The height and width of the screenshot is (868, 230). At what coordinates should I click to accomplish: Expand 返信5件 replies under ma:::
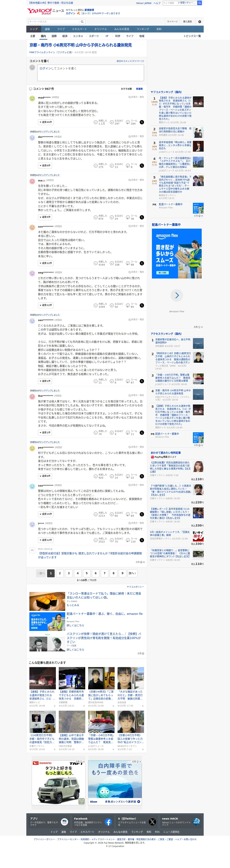(x=45, y=217)
